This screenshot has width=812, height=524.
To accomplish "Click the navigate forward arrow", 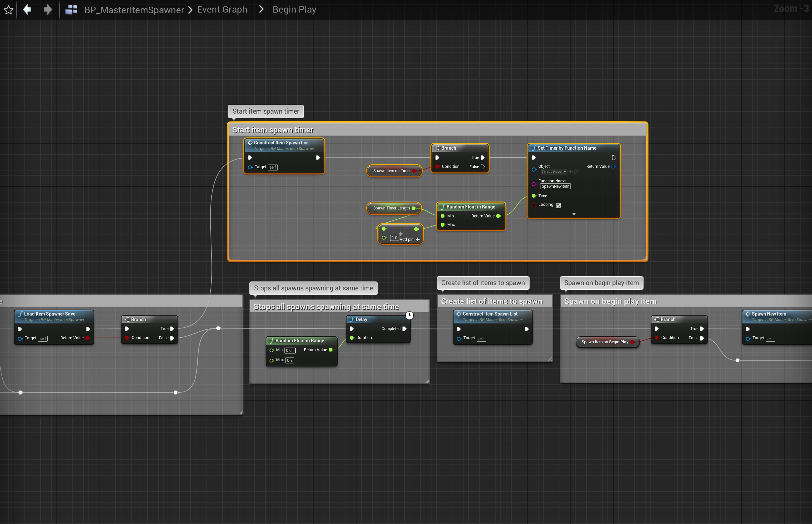I will click(x=48, y=10).
